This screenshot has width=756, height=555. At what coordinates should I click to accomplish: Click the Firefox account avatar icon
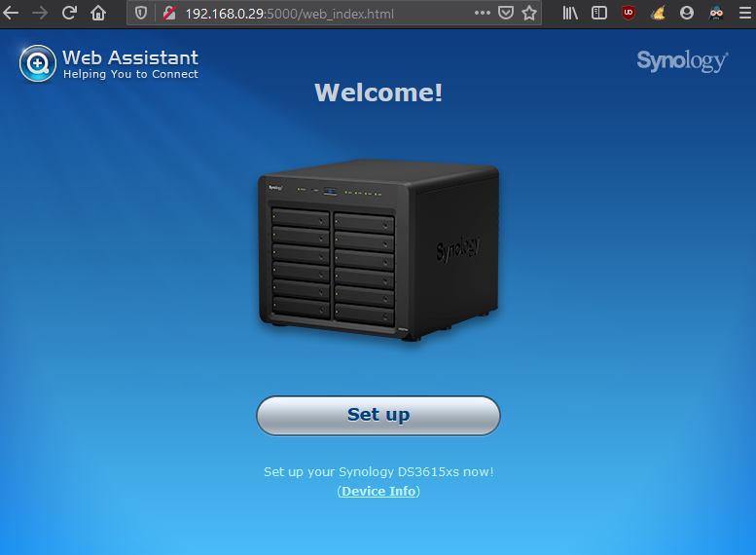tap(687, 13)
